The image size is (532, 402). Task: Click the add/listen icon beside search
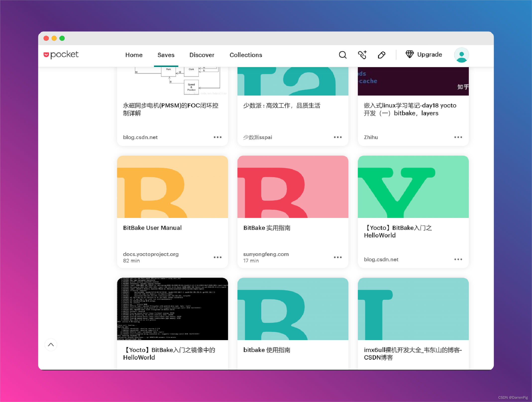(362, 55)
